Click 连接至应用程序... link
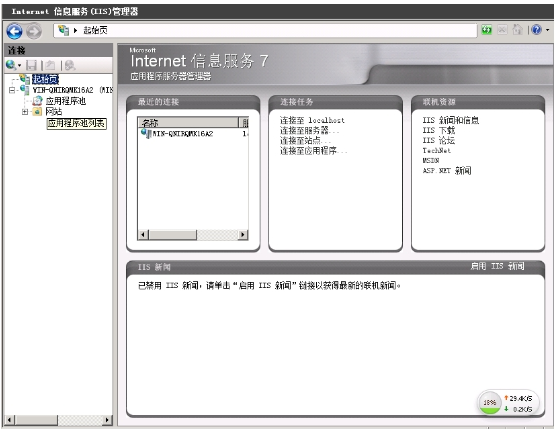 coord(314,151)
